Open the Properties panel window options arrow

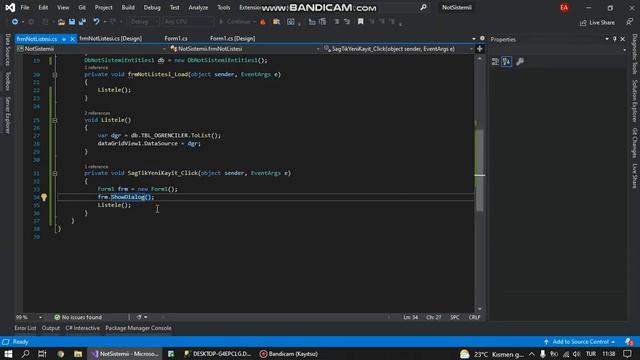click(x=607, y=39)
